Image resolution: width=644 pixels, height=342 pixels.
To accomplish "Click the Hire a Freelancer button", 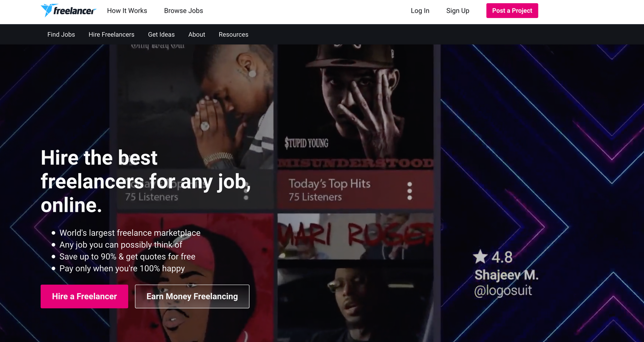I will [84, 296].
